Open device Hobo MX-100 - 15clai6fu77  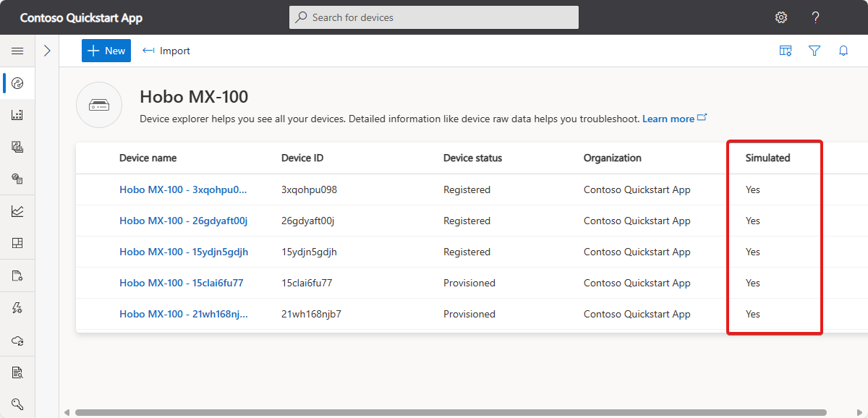[x=181, y=283]
